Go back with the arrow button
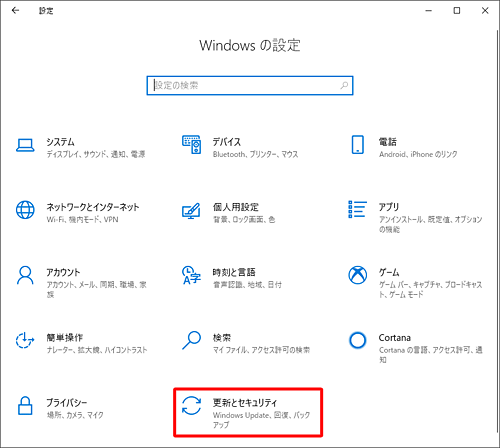Screen dimensions: 500x448 point(15,11)
